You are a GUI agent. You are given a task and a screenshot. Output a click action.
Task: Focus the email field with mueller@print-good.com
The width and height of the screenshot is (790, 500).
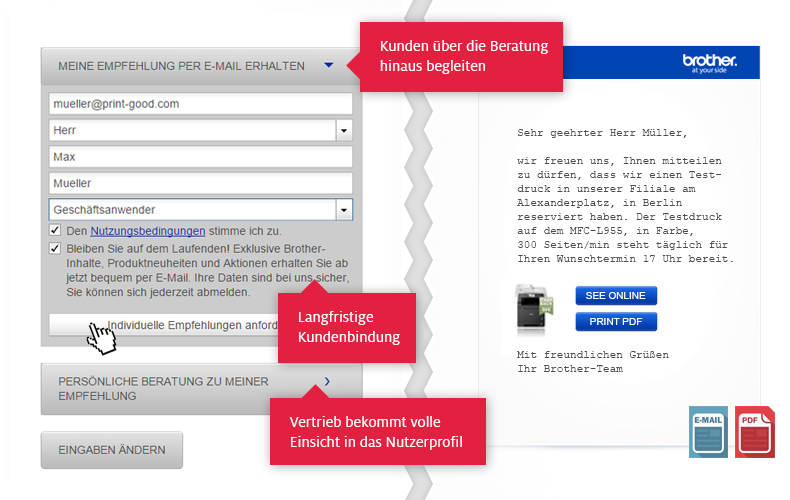tap(201, 104)
